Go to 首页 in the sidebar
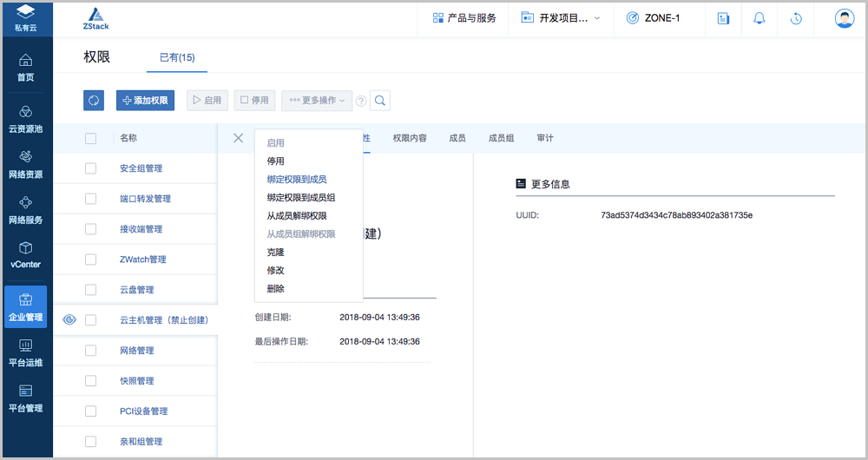 point(26,68)
